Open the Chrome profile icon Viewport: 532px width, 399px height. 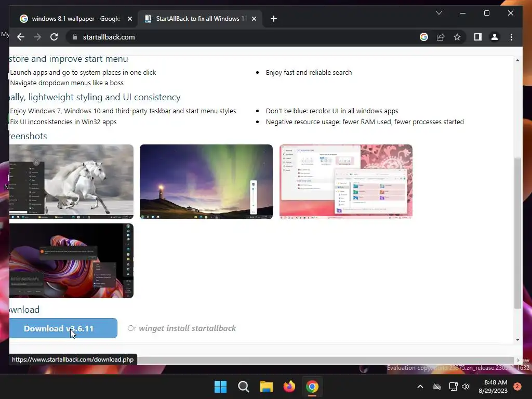click(x=495, y=37)
